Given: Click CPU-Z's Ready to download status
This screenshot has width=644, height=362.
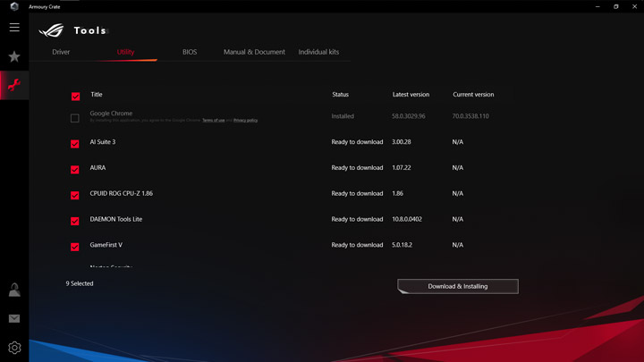Looking at the screenshot, I should (x=357, y=193).
